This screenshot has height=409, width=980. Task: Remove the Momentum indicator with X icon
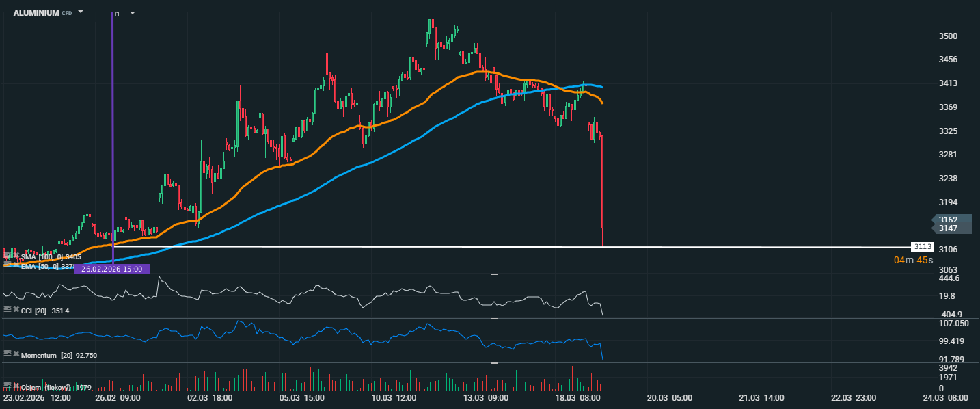tap(16, 355)
